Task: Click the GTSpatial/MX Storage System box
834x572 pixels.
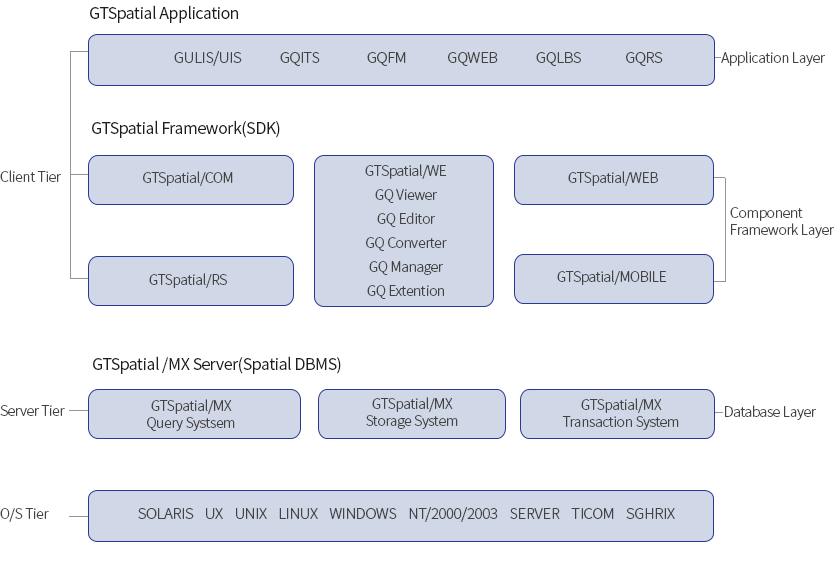Action: [x=411, y=413]
